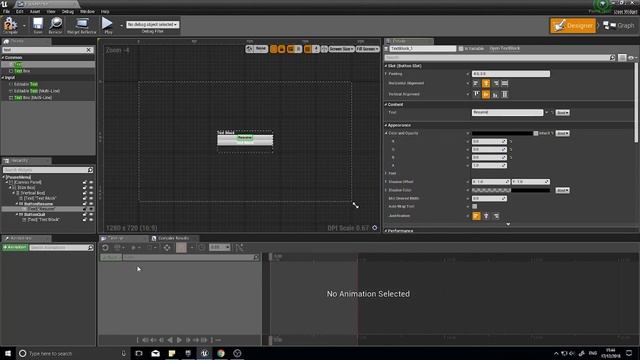The image size is (640, 360).
Task: Set vertical alignment to fill
Action: point(505,94)
